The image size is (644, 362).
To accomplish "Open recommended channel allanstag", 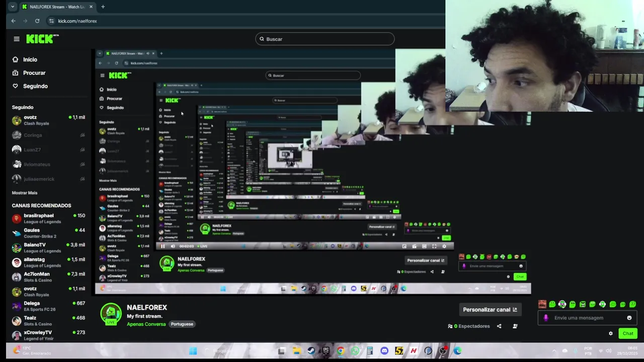I will pyautogui.click(x=48, y=262).
